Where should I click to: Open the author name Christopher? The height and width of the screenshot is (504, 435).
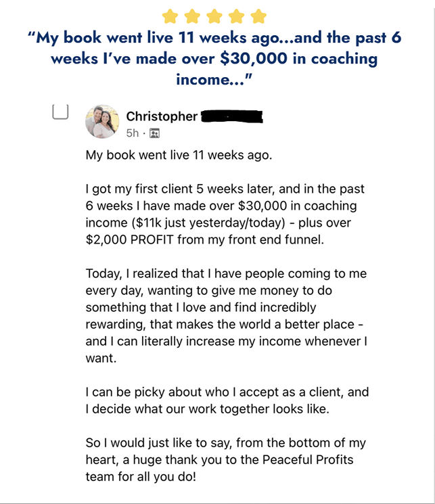162,116
